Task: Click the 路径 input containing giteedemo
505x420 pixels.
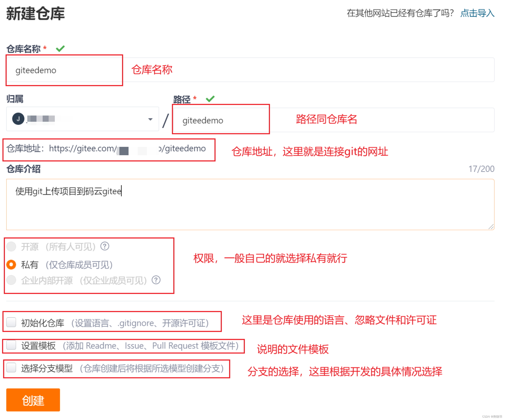Action: coord(334,120)
